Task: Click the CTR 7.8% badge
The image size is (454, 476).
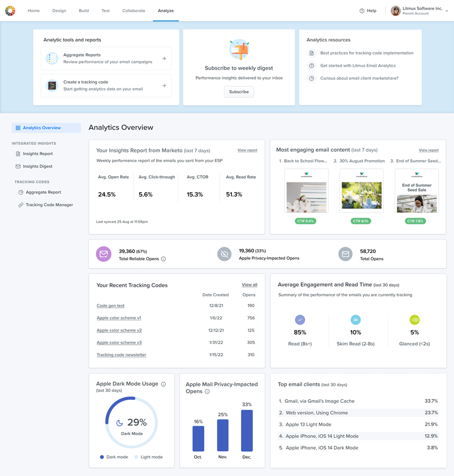Action: click(415, 221)
